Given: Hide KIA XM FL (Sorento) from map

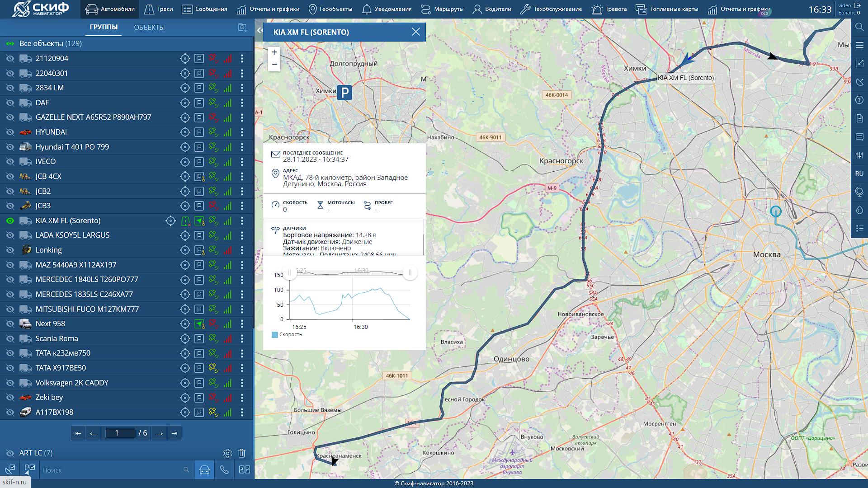Looking at the screenshot, I should coord(10,221).
